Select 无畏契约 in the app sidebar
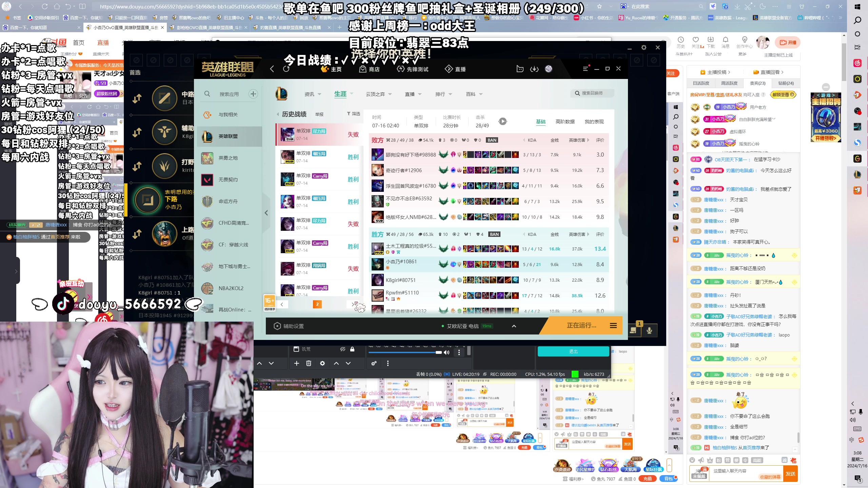Image resolution: width=868 pixels, height=488 pixels. (230, 180)
